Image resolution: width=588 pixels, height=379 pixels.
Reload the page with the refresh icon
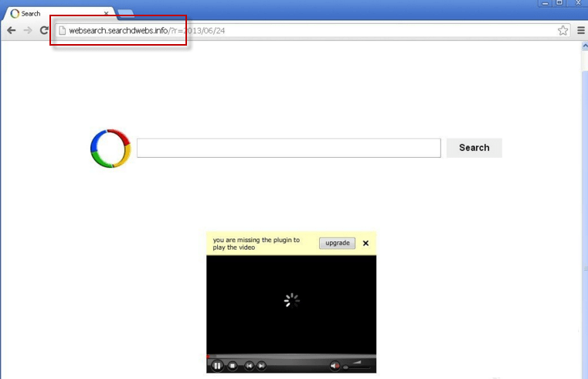(44, 30)
